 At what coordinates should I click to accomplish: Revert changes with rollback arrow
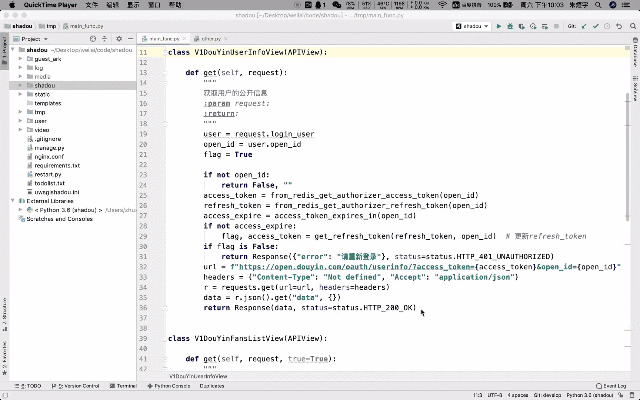coord(619,26)
